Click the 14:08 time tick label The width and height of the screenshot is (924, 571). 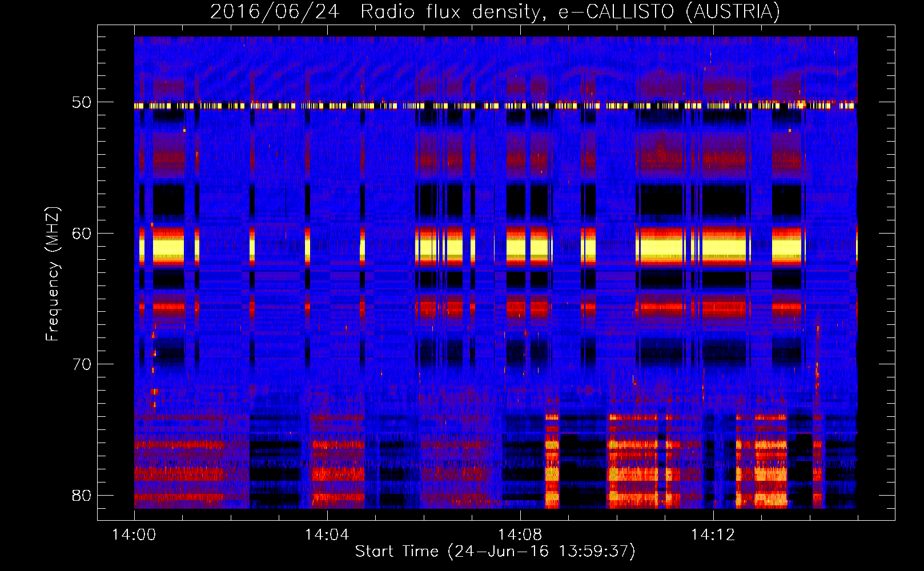point(520,535)
